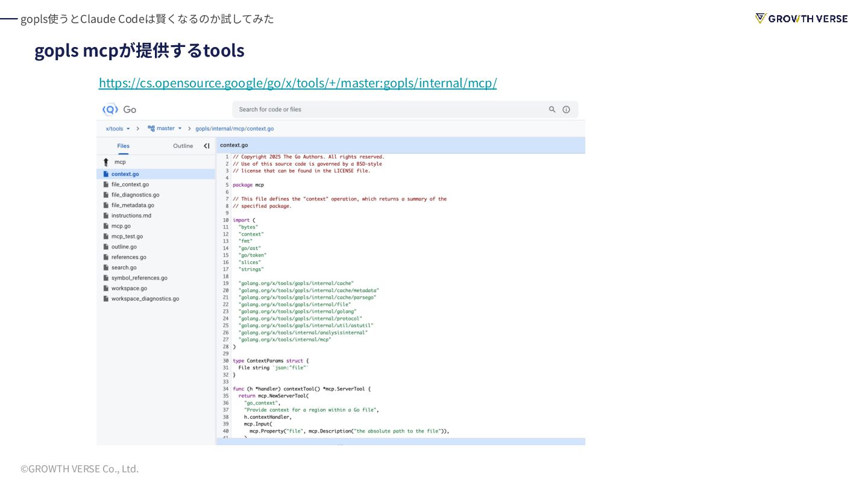Click the golang.org/x/tools/internal/mcp import line
This screenshot has width=868, height=488.
[285, 340]
